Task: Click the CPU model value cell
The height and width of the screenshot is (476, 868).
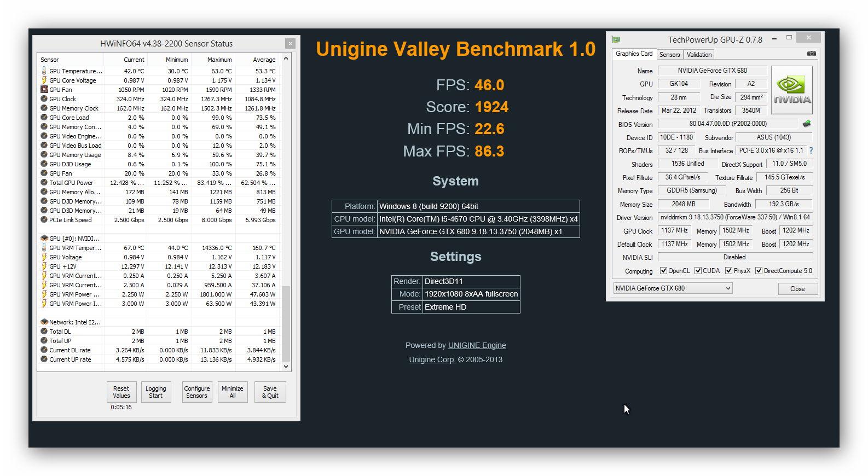Action: 478,219
